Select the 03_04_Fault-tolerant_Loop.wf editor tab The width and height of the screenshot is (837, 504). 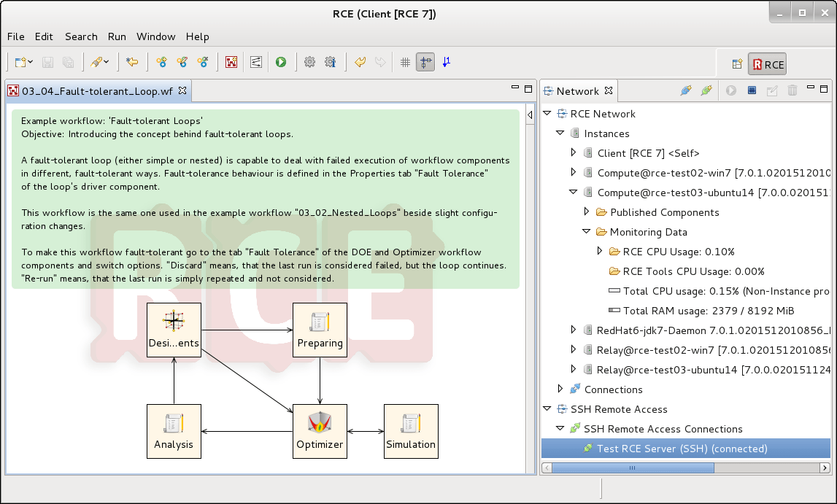point(97,91)
